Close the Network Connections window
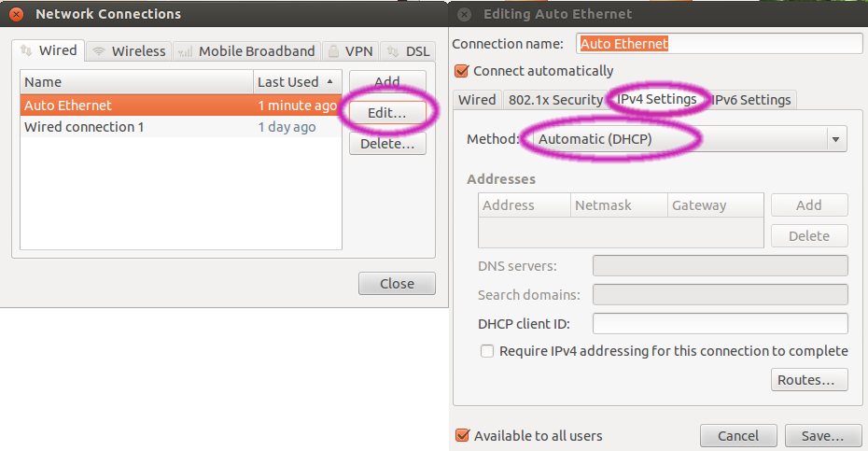 tap(15, 14)
